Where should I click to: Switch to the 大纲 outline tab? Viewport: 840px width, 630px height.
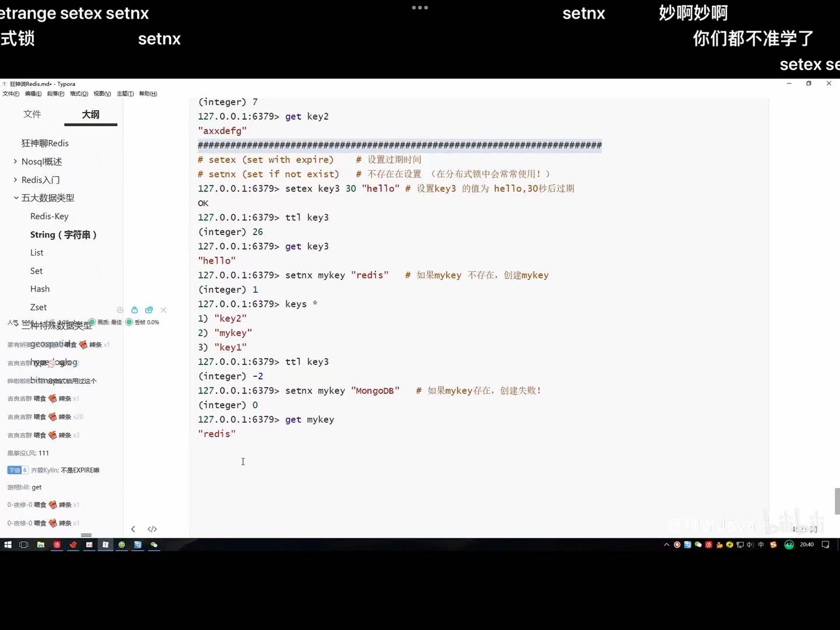coord(90,114)
